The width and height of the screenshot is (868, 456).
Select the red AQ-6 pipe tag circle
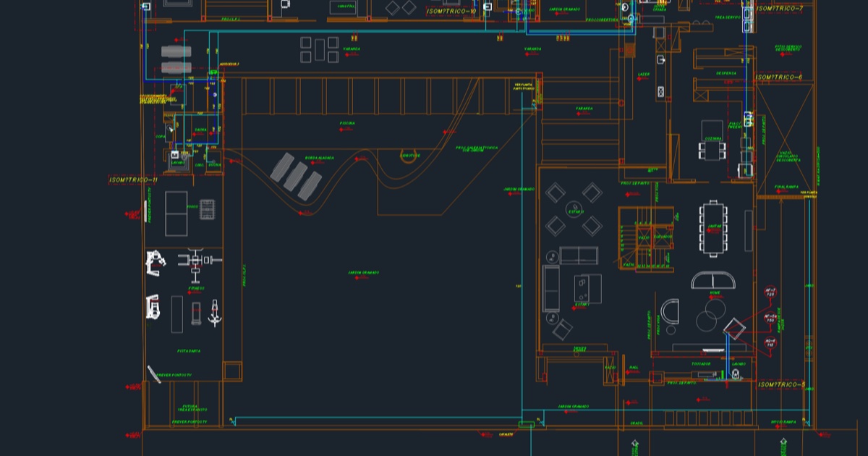pyautogui.click(x=770, y=342)
